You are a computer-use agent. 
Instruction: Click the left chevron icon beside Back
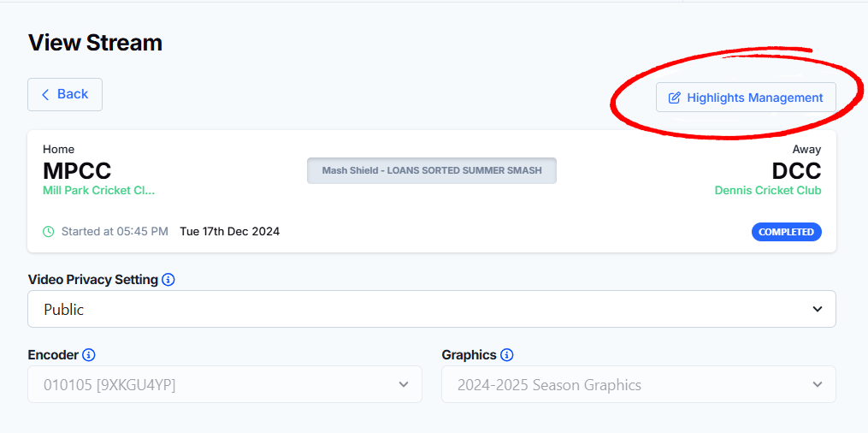coord(45,95)
